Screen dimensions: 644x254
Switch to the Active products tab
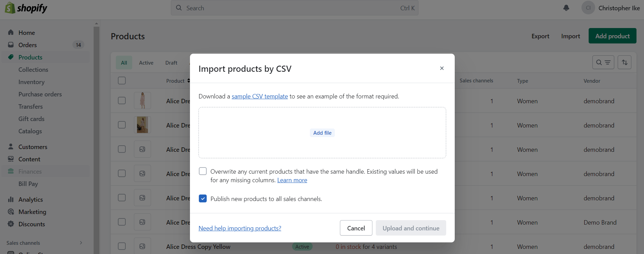146,63
